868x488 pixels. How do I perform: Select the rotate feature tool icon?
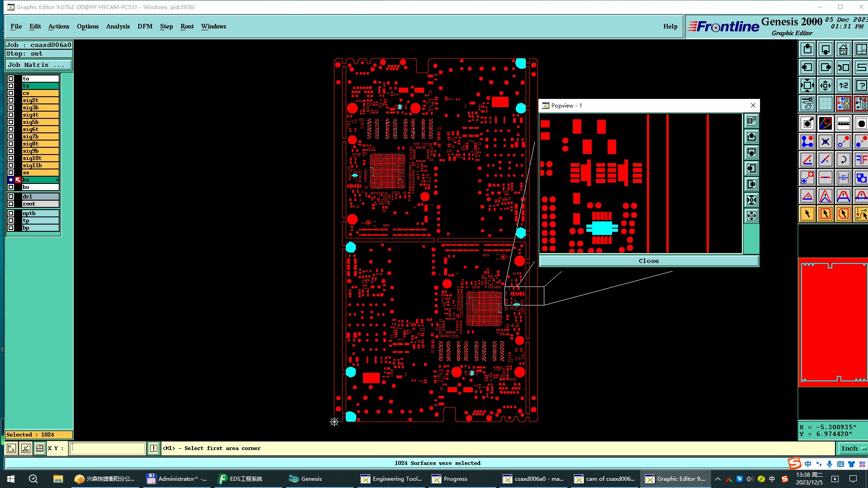(843, 160)
